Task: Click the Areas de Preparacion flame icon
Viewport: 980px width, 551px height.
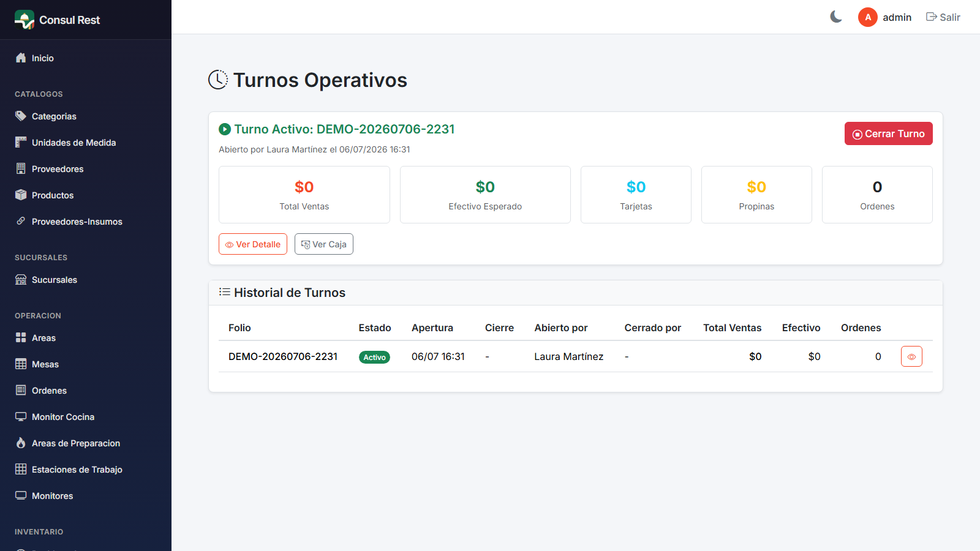Action: tap(21, 443)
